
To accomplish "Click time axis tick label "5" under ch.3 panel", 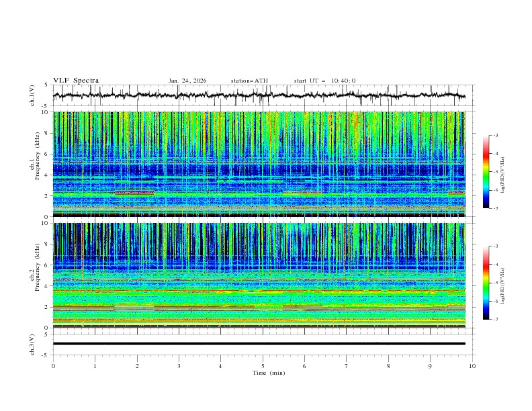I will [263, 366].
